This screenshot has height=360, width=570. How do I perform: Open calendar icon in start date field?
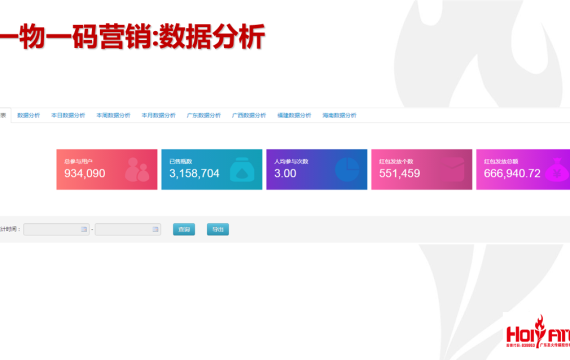84,229
